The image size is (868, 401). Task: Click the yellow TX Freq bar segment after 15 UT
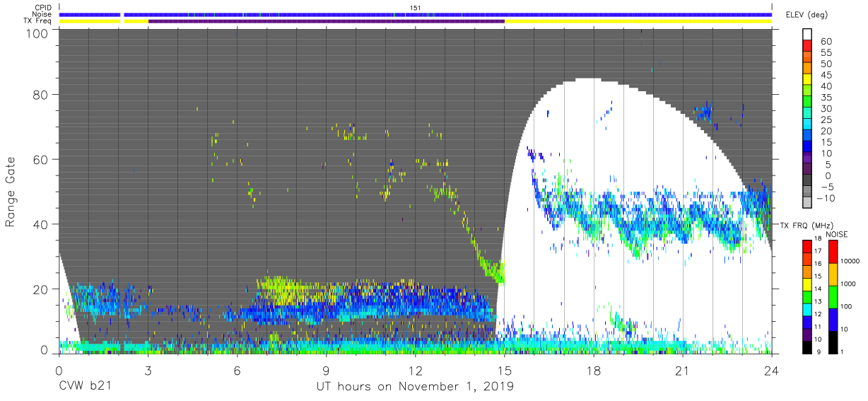pos(638,21)
